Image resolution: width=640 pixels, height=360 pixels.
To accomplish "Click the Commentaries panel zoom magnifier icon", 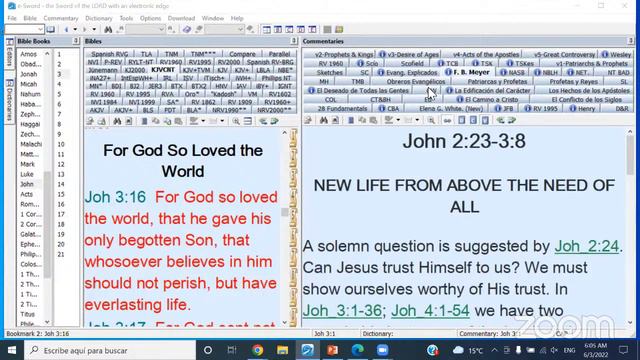I will (x=431, y=120).
